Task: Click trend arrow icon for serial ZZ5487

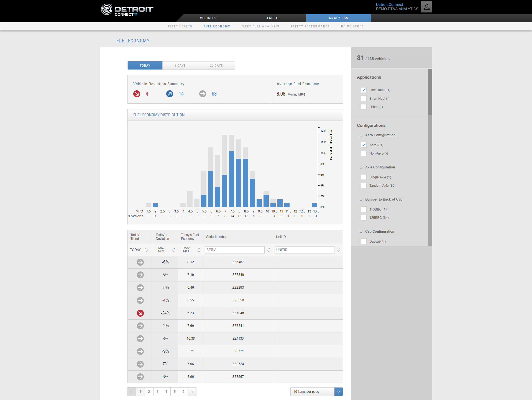Action: pyautogui.click(x=140, y=262)
